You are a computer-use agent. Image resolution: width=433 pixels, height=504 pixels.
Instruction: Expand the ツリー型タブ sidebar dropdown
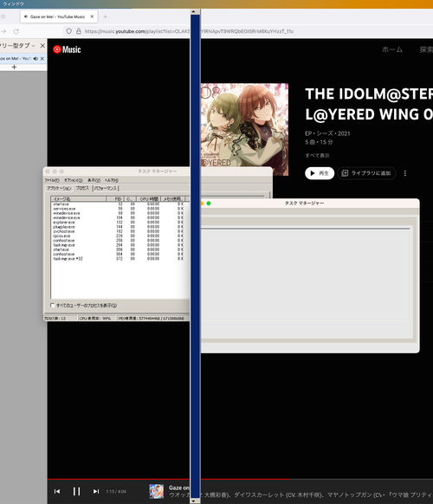tap(33, 46)
